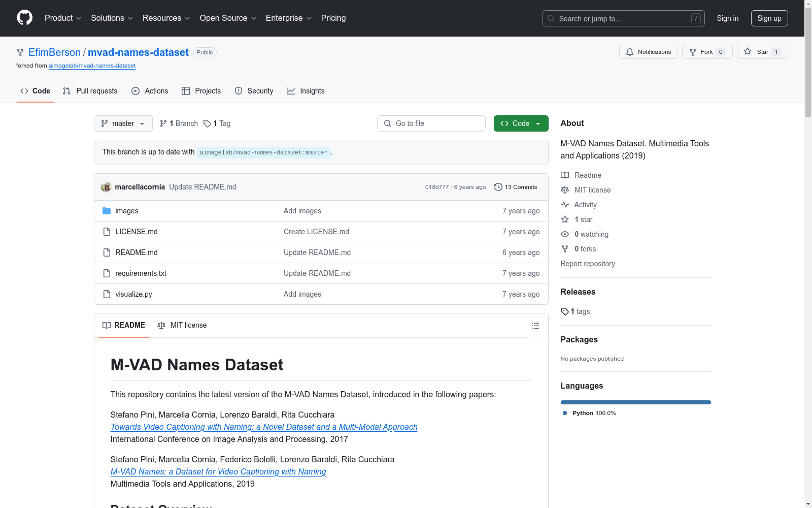This screenshot has height=508, width=812.
Task: Click the tag icon next to 1 Tag
Action: click(x=207, y=123)
